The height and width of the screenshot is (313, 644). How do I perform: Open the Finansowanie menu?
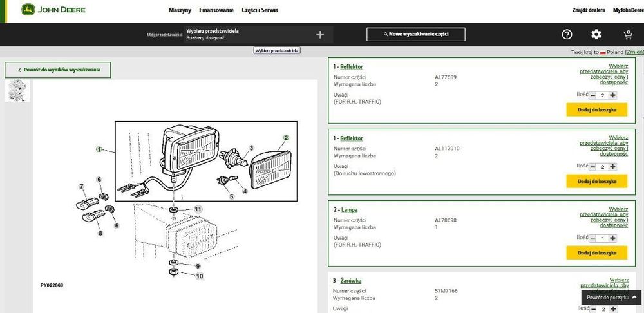pos(216,10)
